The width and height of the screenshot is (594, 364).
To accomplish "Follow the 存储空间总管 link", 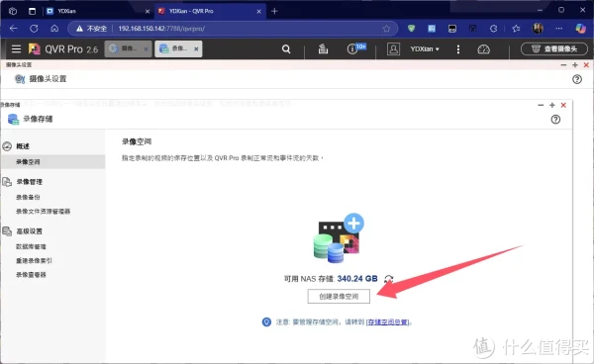I will [388, 322].
